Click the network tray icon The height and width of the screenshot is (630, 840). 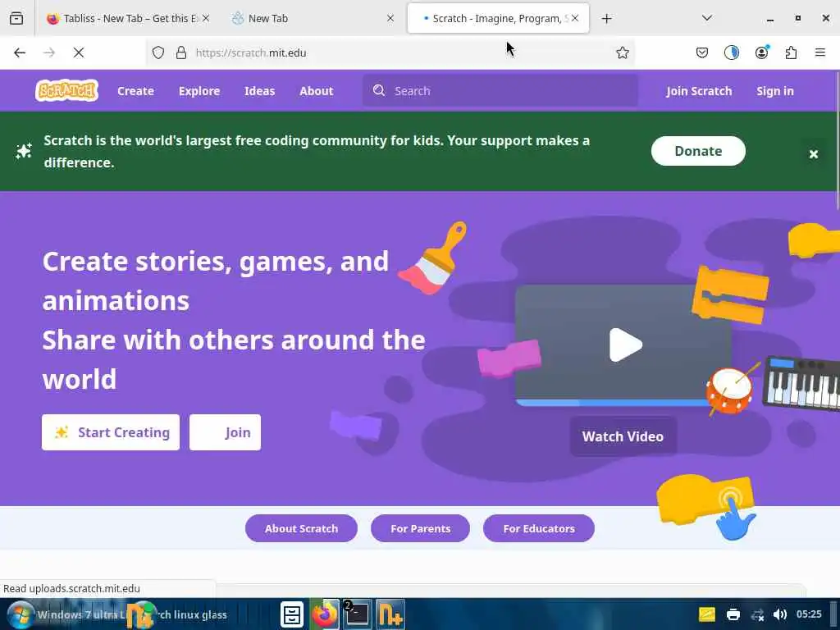tap(757, 614)
